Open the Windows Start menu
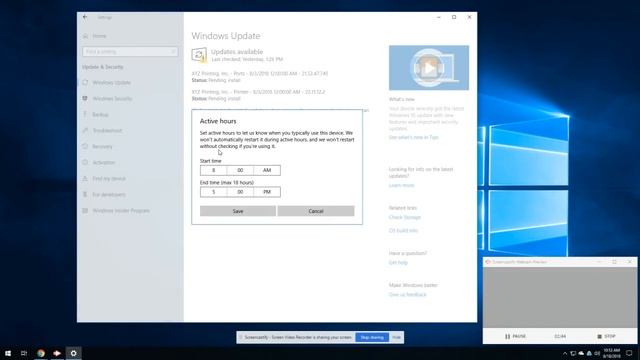Screen dimensions: 640x360 (x=8, y=353)
